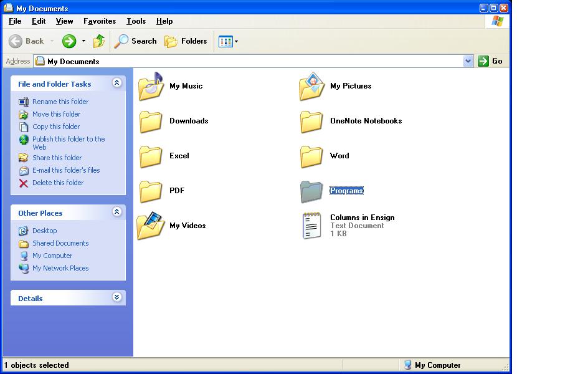Click the OneNote Notebooks folder name

[366, 121]
